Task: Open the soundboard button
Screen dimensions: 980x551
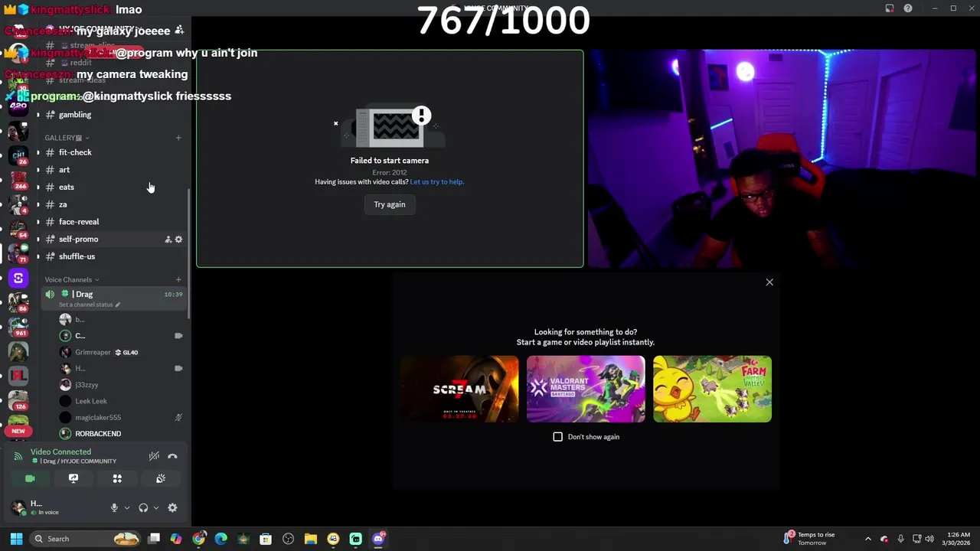Action: 161,478
